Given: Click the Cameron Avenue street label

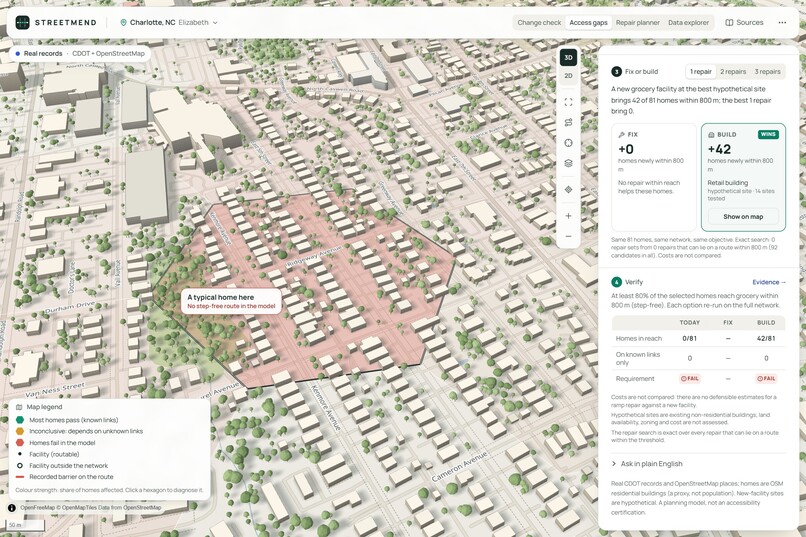Looking at the screenshot, I should coord(459,467).
